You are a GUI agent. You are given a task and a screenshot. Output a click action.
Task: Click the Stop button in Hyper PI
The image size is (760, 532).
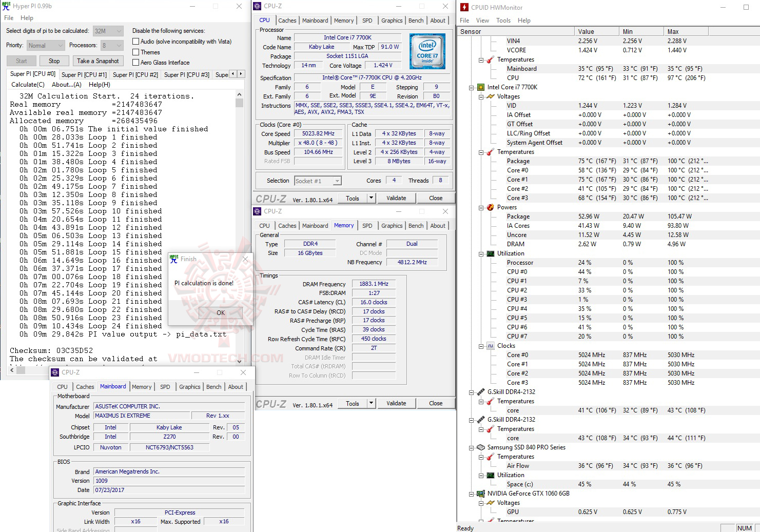[54, 61]
